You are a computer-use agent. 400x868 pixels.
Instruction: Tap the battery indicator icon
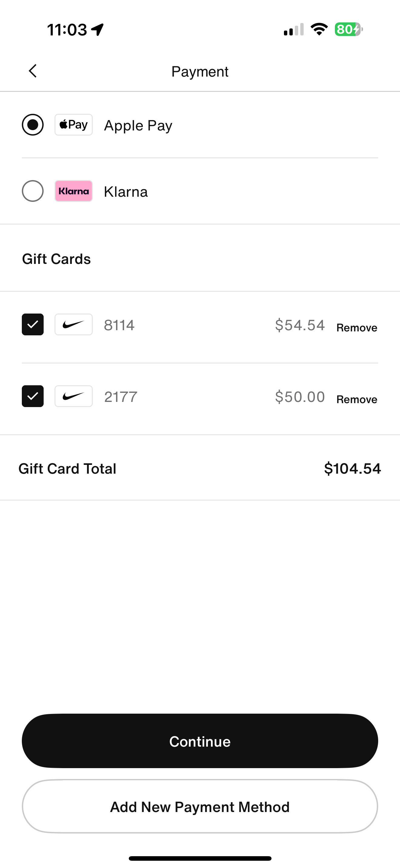(349, 29)
